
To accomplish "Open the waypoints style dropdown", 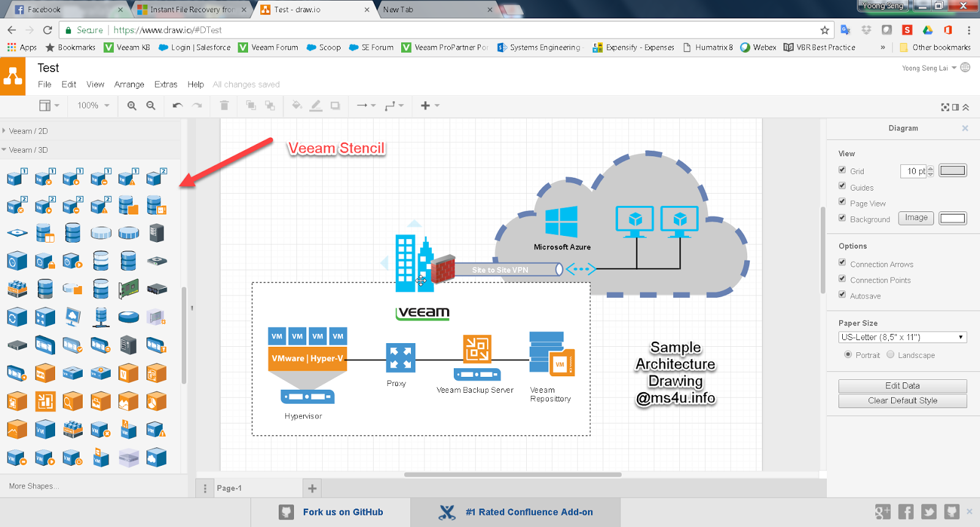I will pyautogui.click(x=394, y=105).
